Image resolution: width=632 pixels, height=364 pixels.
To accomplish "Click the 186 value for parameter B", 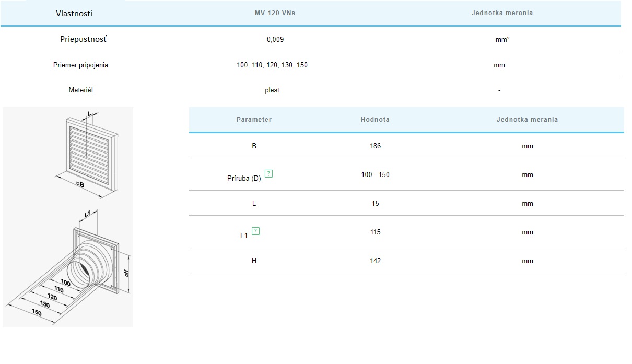I will tap(375, 146).
